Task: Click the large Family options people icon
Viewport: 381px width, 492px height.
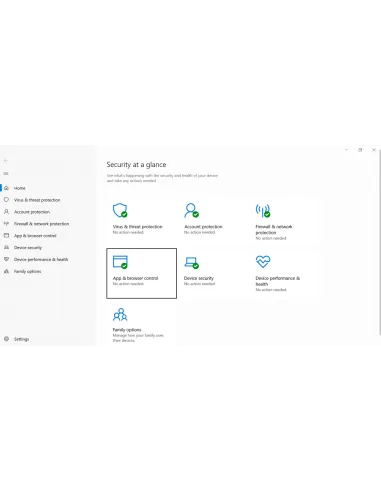Action: point(120,314)
